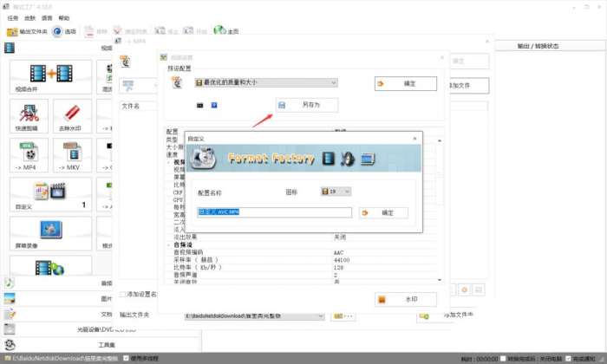The height and width of the screenshot is (364, 607).
Task: Select the AAC audio codec value
Action: coord(338,252)
